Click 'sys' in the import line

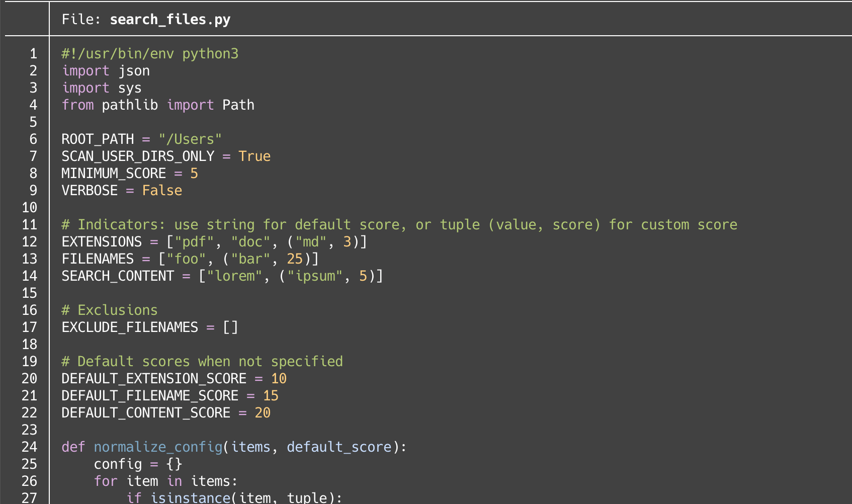click(x=130, y=88)
